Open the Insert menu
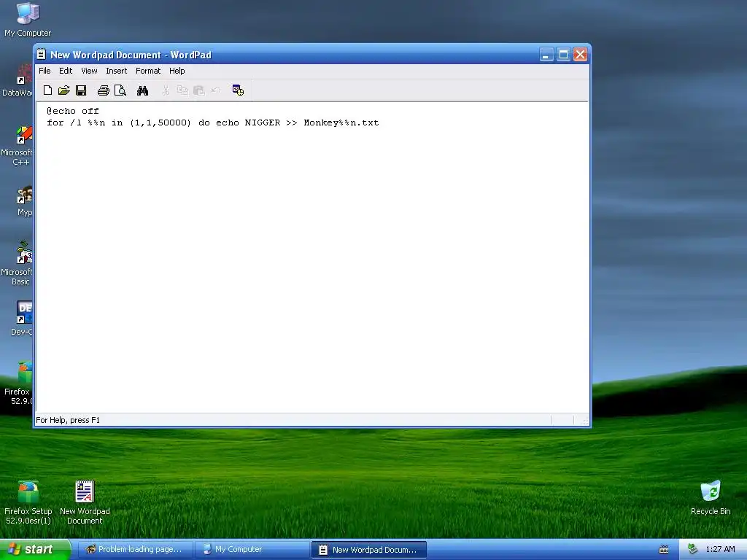The image size is (747, 560). click(x=116, y=71)
